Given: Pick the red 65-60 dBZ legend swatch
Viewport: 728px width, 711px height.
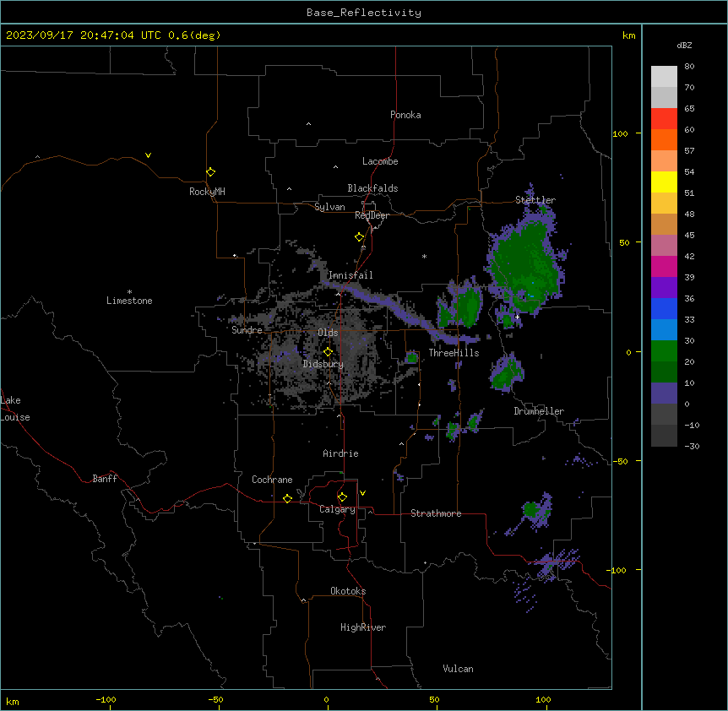Looking at the screenshot, I should 664,118.
